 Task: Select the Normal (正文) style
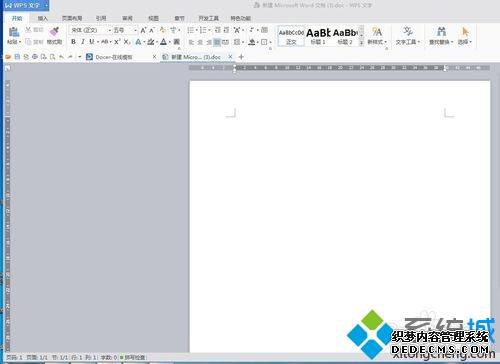point(291,36)
